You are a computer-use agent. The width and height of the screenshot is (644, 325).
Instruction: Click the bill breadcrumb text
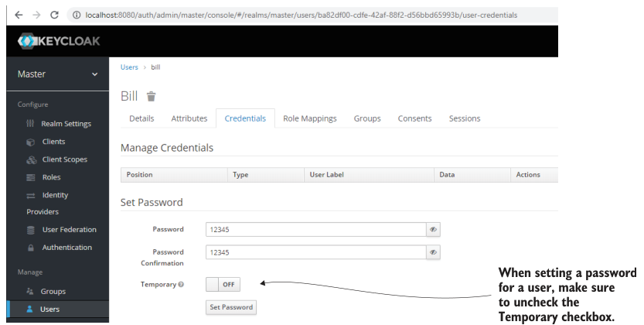155,67
